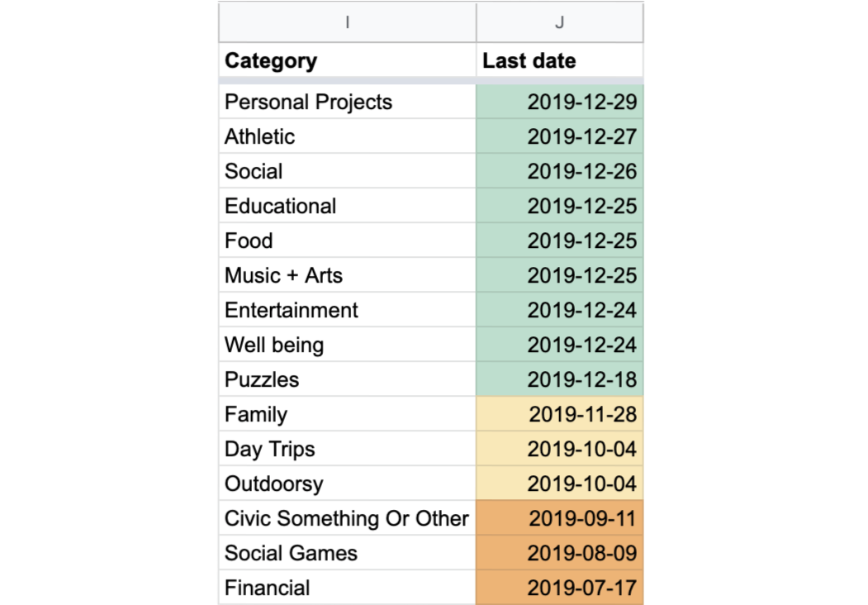868x605 pixels.
Task: Select column header I
Action: point(347,22)
